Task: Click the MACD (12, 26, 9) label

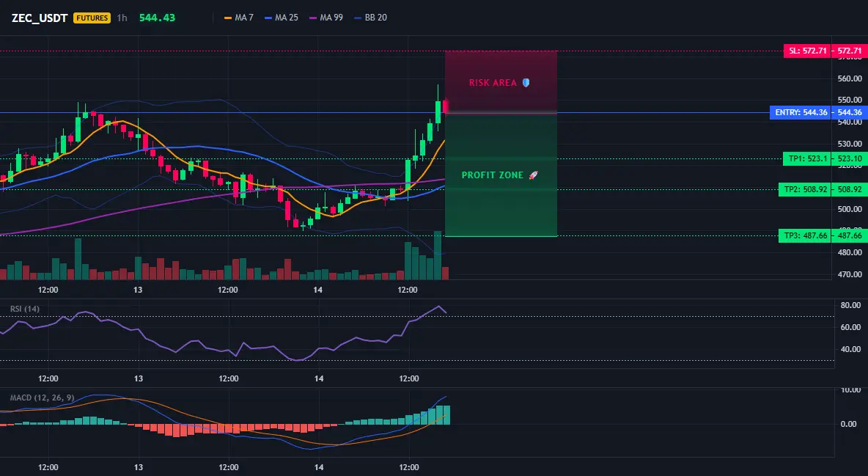Action: click(42, 398)
